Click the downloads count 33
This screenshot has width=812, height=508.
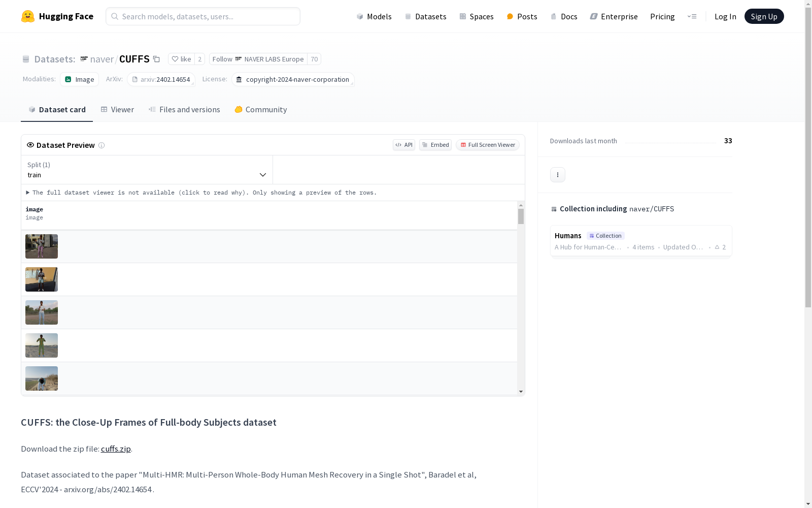pos(728,141)
